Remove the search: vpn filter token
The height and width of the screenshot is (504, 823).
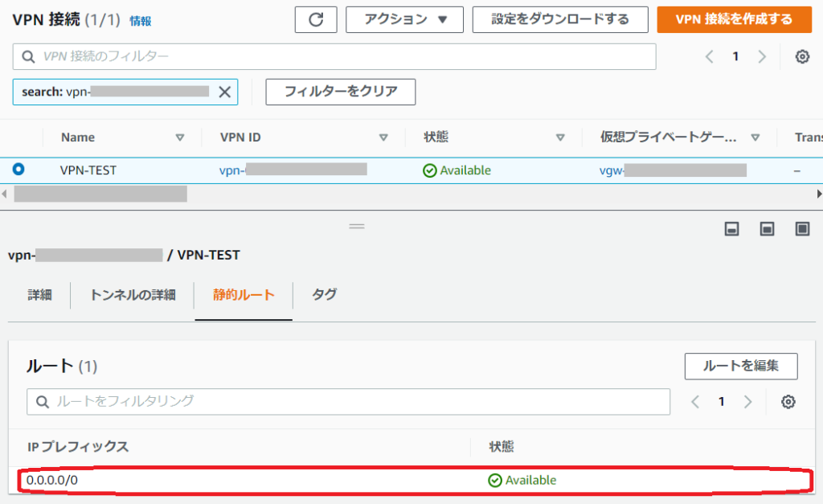coord(225,92)
